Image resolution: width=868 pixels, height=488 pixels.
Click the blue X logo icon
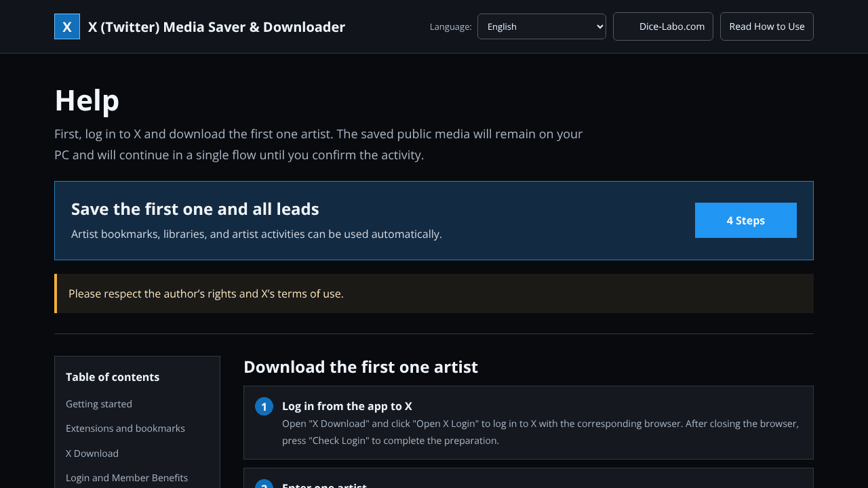click(67, 26)
